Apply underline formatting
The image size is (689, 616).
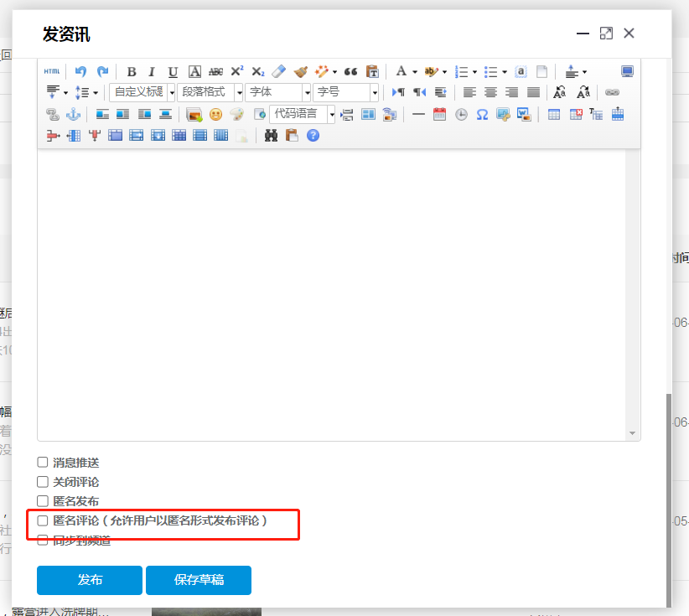(x=173, y=71)
